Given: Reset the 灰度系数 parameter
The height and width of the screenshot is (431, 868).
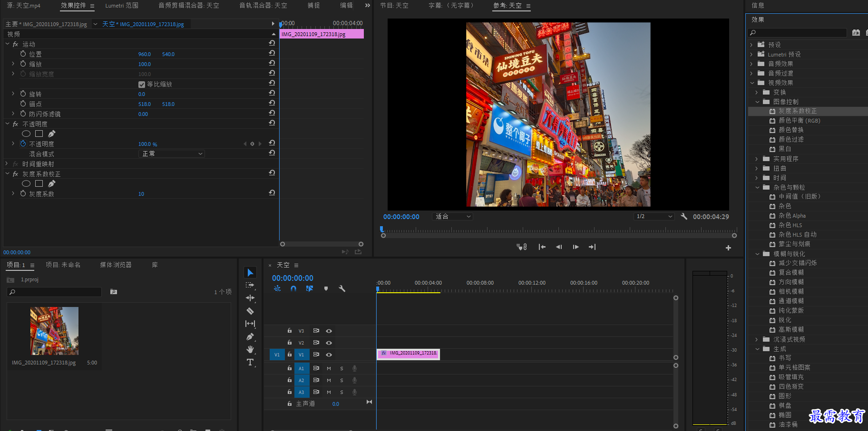Looking at the screenshot, I should point(272,192).
